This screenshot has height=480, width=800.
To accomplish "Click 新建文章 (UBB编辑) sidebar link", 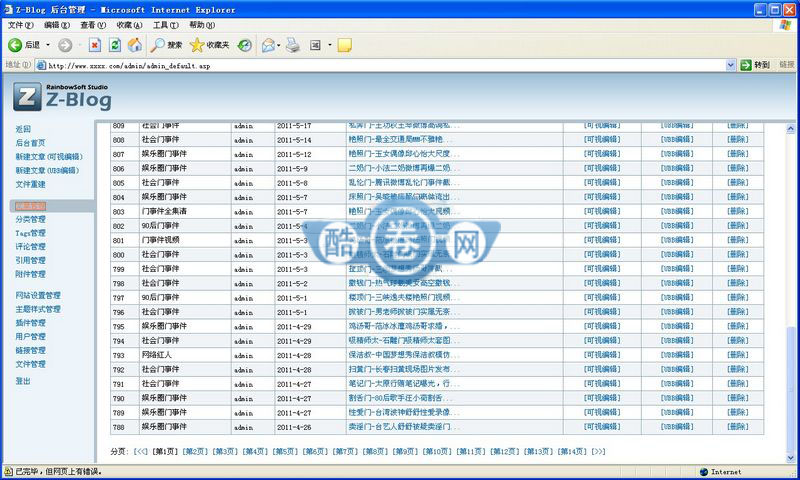I will pos(47,170).
